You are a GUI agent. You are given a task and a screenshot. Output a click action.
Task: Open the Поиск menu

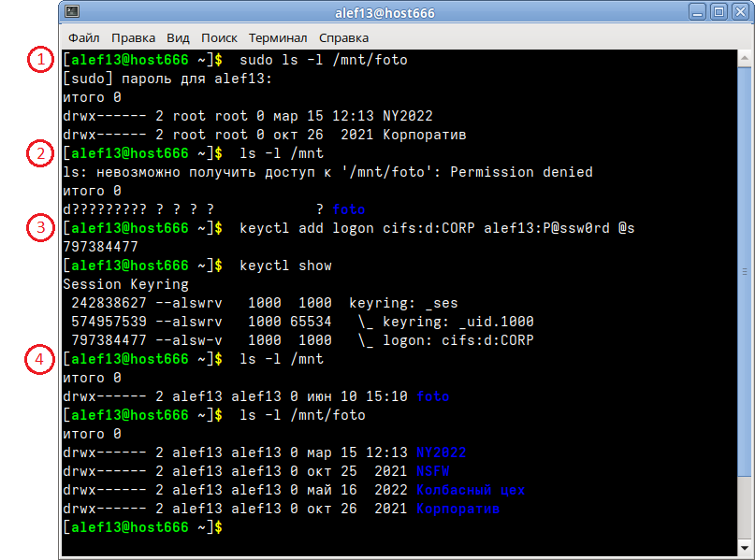pyautogui.click(x=219, y=38)
